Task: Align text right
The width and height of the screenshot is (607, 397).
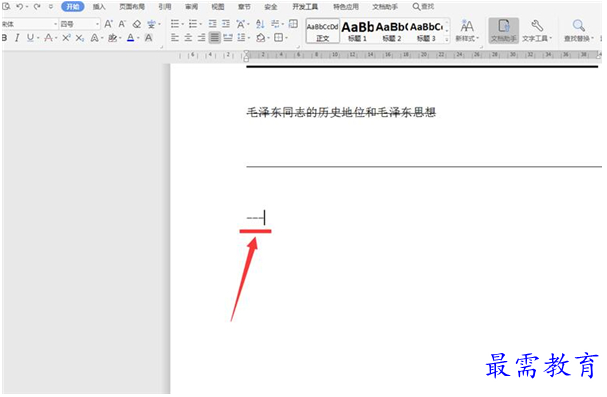Action: (201, 38)
